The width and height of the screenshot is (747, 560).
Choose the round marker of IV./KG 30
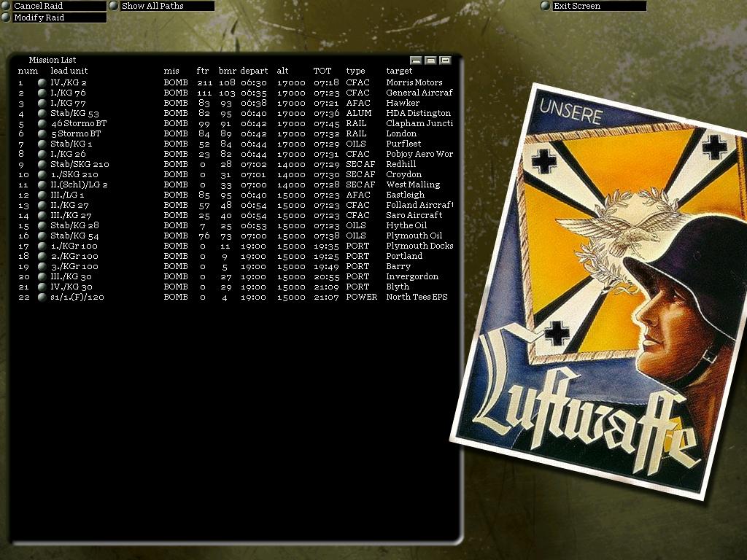coord(42,287)
